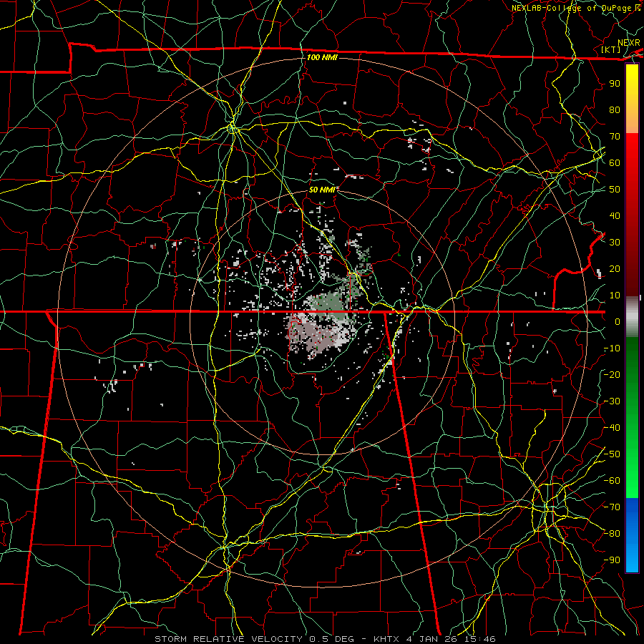This screenshot has width=644, height=644.
Task: Click the -60 scale label
Action: click(x=612, y=481)
